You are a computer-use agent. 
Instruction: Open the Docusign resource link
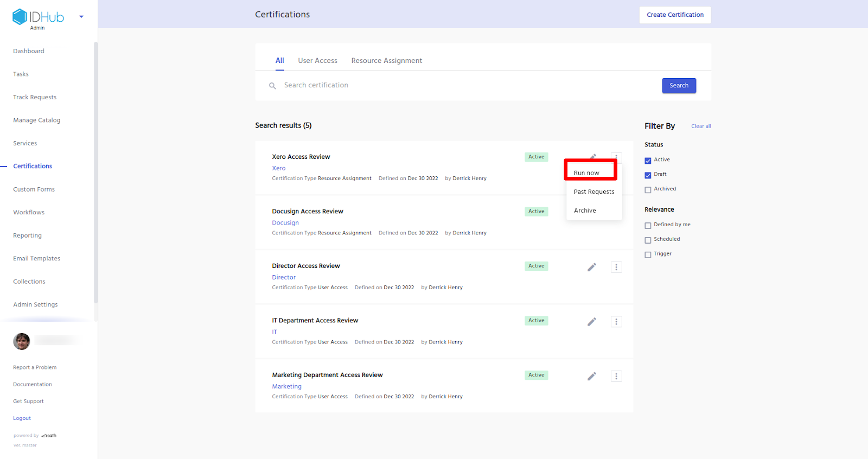285,223
